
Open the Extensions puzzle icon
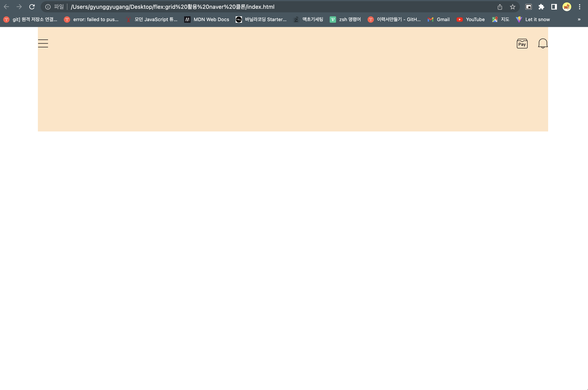click(x=541, y=7)
